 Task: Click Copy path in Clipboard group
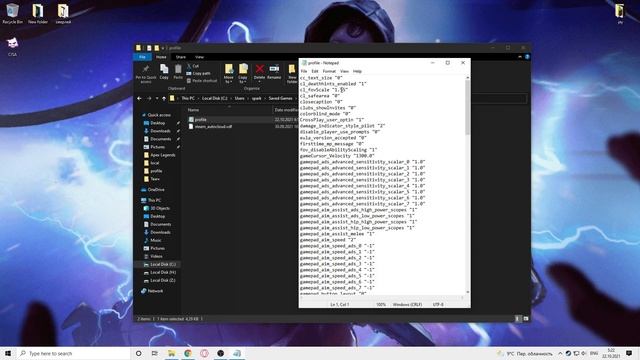tap(198, 73)
